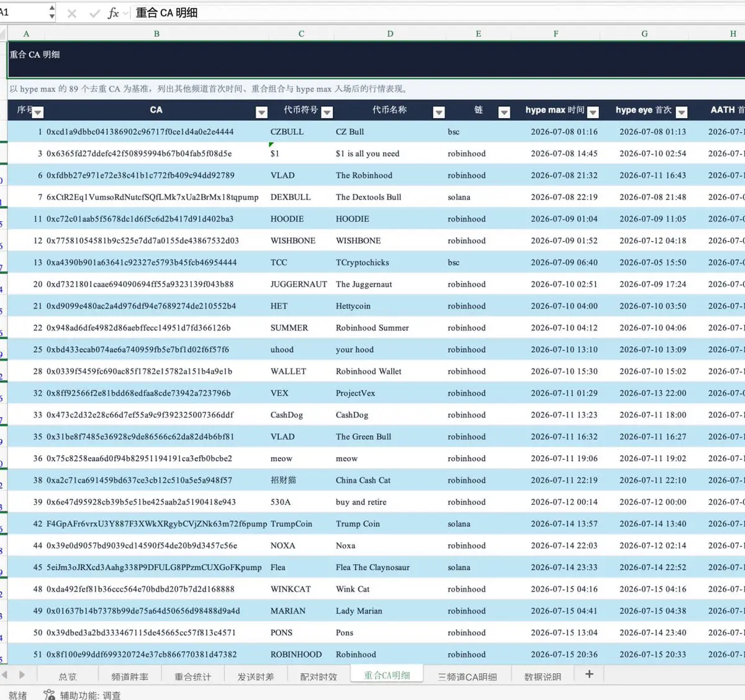Click the 辅助功能: 调查 status text

[x=91, y=695]
